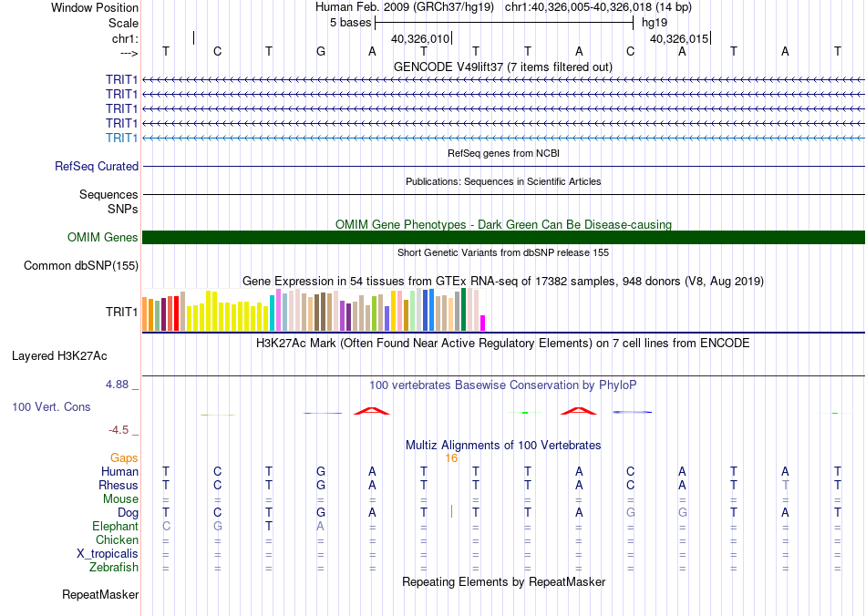Select the Dog species row label
866x616 pixels.
(x=128, y=513)
